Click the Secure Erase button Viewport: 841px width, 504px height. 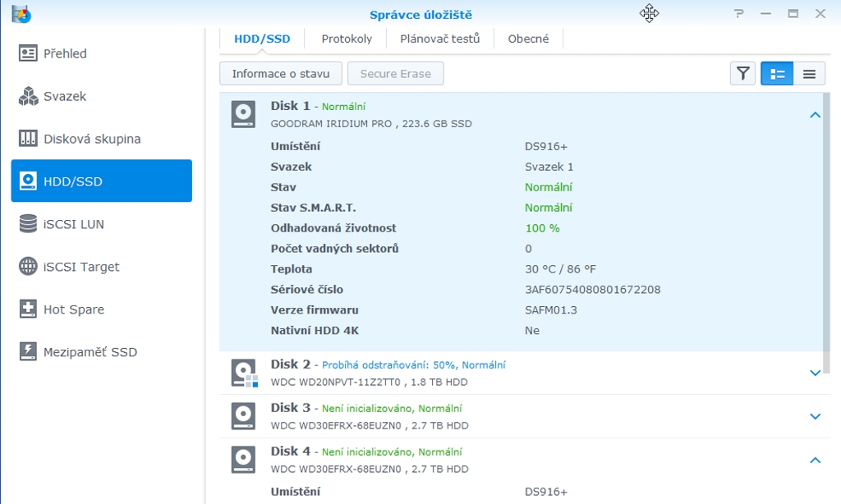coord(395,74)
